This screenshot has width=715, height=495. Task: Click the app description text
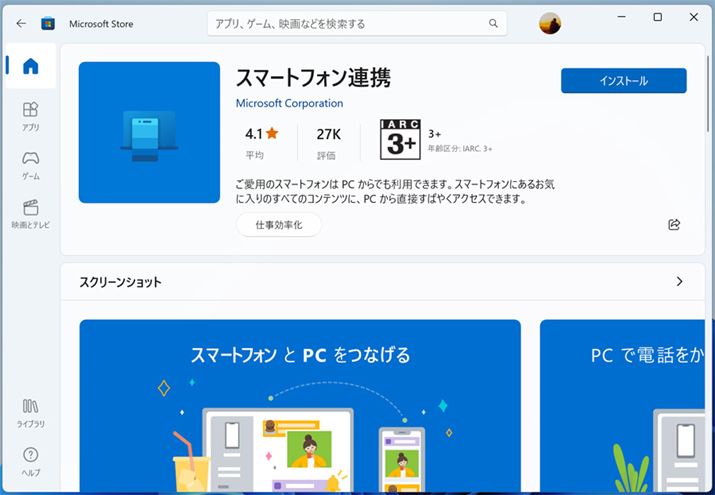coord(395,191)
